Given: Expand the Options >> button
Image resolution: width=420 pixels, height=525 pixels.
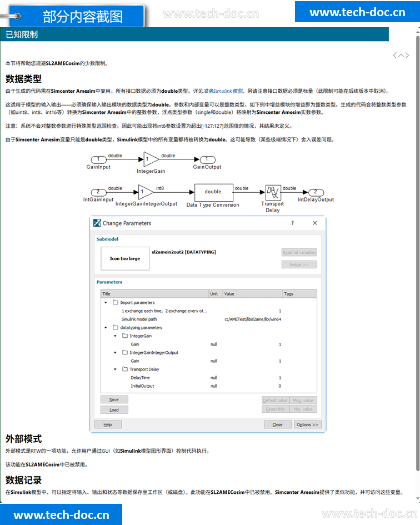Looking at the screenshot, I should pyautogui.click(x=308, y=424).
